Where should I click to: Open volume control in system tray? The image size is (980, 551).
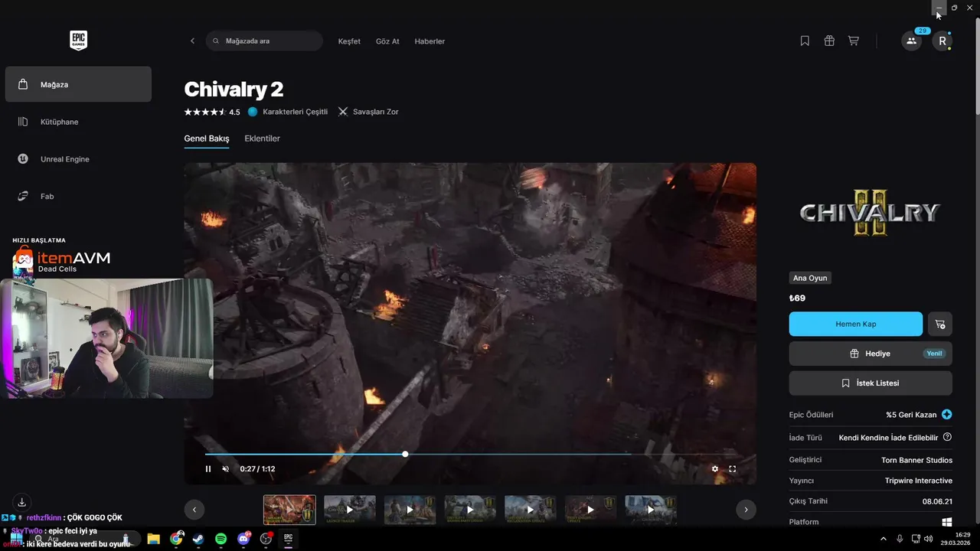tap(929, 539)
